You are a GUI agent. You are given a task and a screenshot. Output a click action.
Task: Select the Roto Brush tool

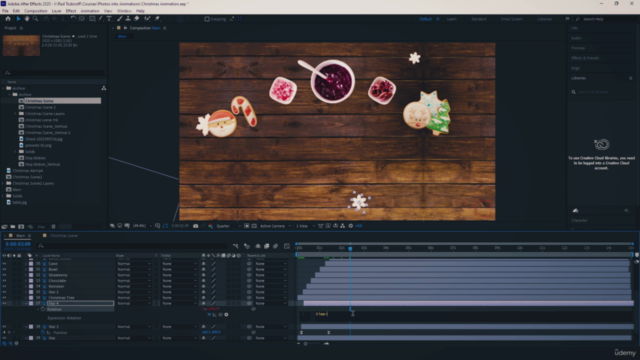(x=147, y=19)
